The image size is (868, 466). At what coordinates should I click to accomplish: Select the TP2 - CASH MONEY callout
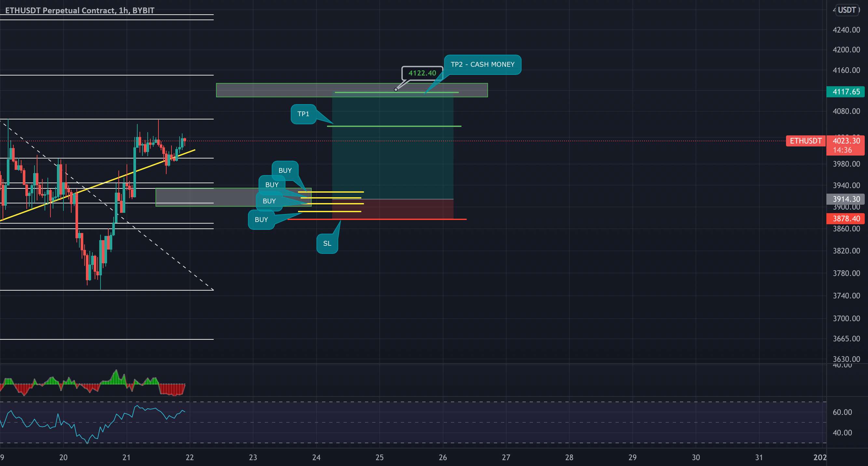pos(482,64)
